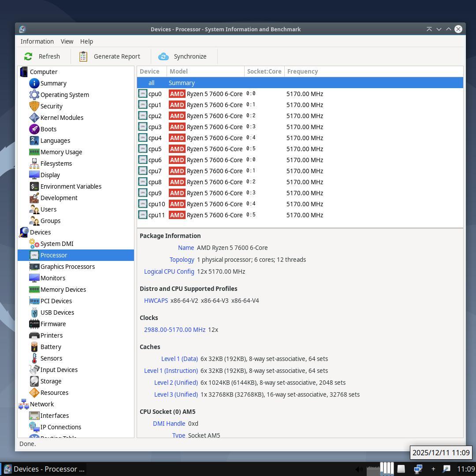Screen dimensions: 476x476
Task: Select the Development icon
Action: [x=34, y=198]
